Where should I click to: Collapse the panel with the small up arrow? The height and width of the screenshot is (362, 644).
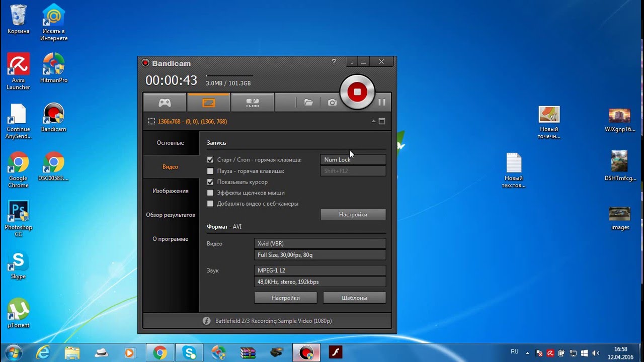pos(373,121)
